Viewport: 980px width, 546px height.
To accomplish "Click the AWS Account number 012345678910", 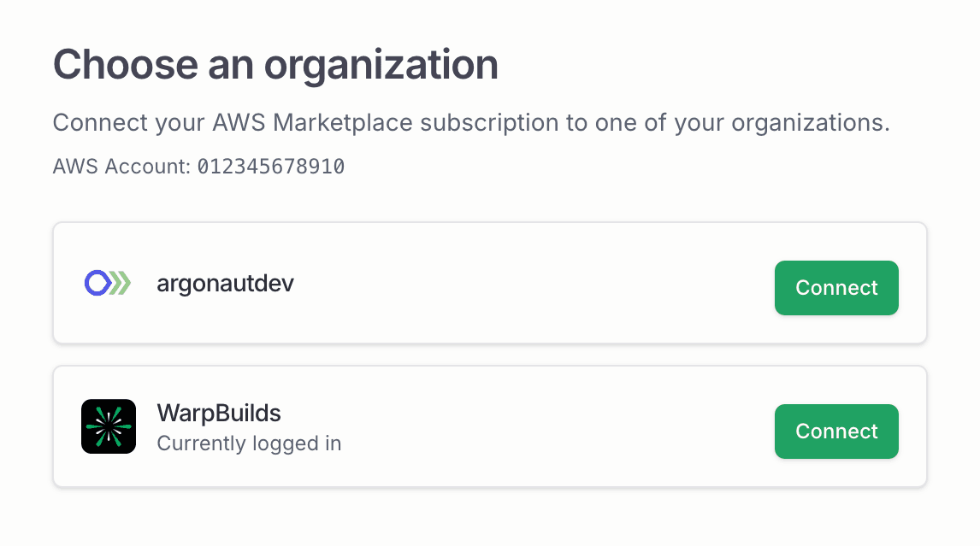I will (x=270, y=166).
